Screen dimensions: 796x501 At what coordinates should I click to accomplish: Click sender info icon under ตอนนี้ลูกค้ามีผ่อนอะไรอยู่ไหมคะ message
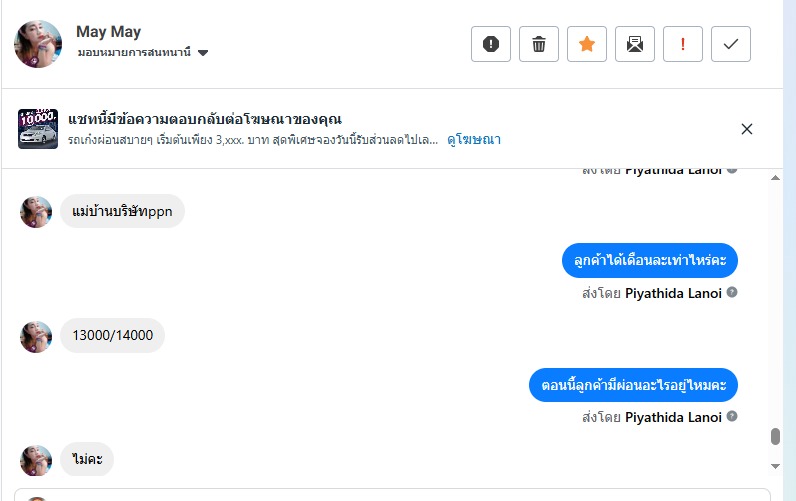[732, 417]
